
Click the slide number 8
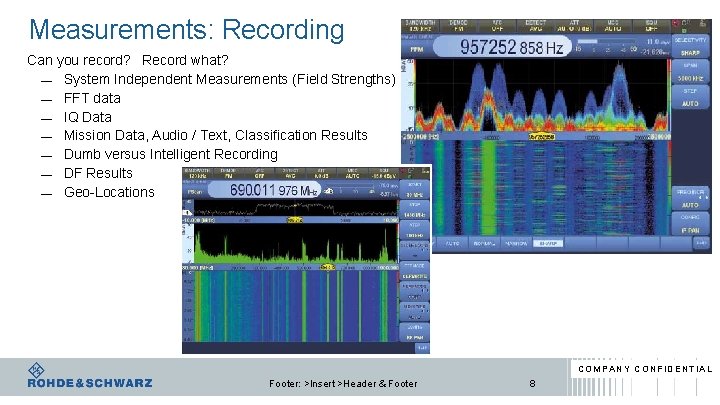pyautogui.click(x=532, y=383)
